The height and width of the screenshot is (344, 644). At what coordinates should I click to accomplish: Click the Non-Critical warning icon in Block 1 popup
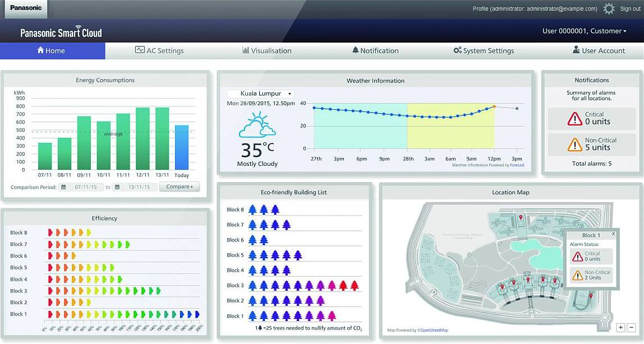tap(577, 275)
